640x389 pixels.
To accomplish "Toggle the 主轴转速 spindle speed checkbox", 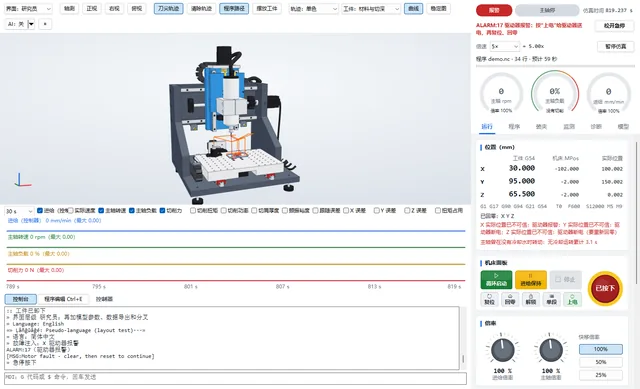I will click(x=101, y=211).
